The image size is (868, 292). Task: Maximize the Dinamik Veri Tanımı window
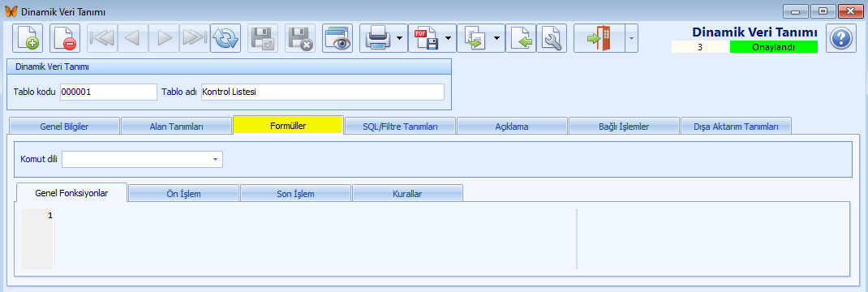[x=823, y=11]
